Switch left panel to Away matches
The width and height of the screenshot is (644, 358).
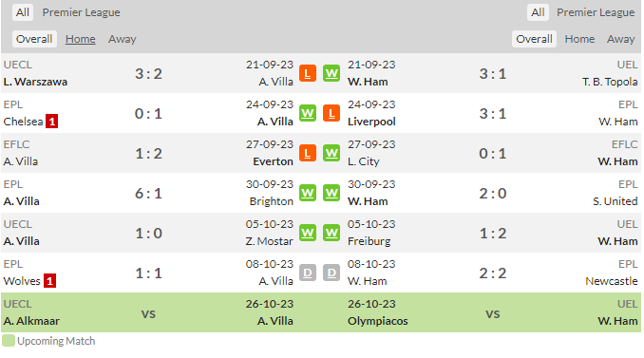coord(122,39)
